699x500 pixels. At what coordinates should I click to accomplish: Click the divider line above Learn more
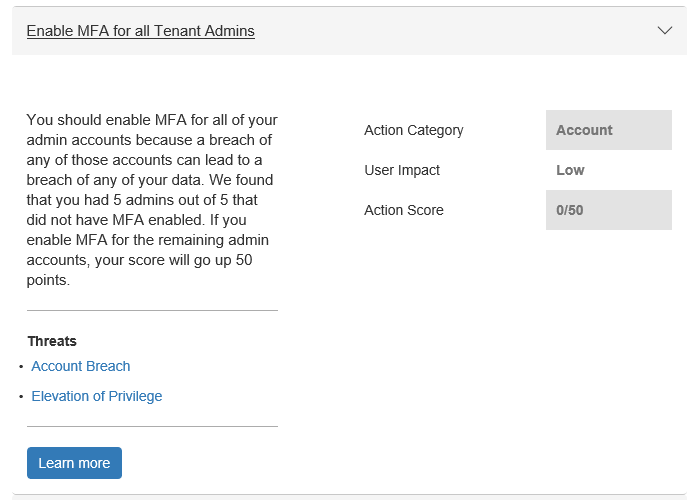[x=152, y=427]
